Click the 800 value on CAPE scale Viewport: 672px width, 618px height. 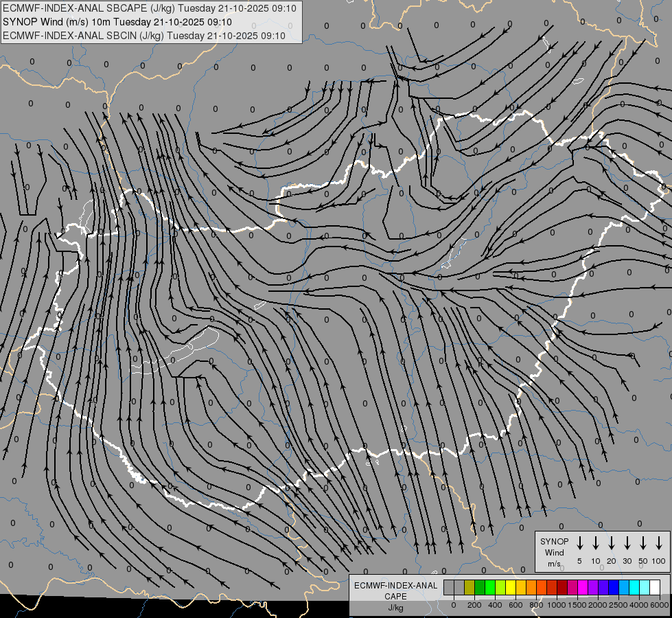536,605
